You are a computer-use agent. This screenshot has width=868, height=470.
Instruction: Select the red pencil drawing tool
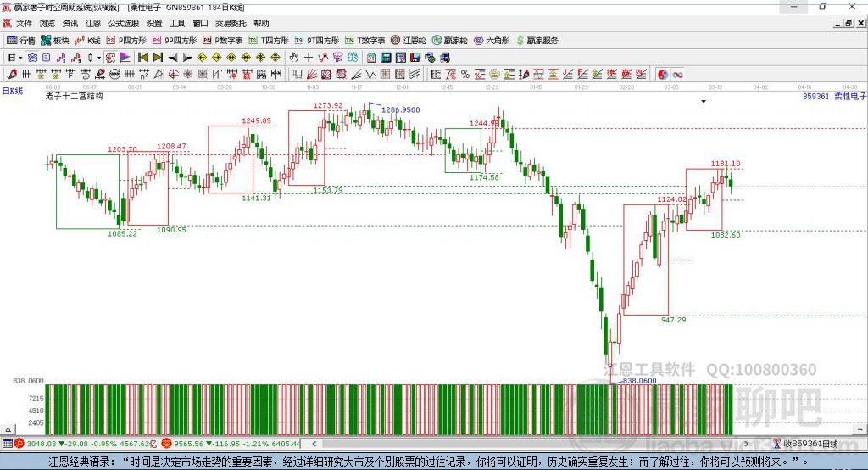point(12,75)
